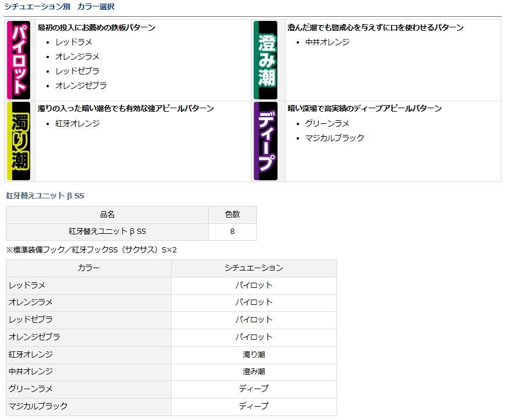Click the purple ディープ banner icon
The height and width of the screenshot is (420, 505).
click(x=266, y=141)
